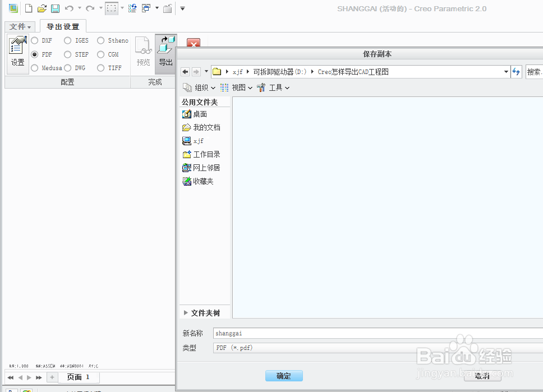This screenshot has height=392, width=543.
Task: Click the Redo arrow icon
Action: pos(90,8)
